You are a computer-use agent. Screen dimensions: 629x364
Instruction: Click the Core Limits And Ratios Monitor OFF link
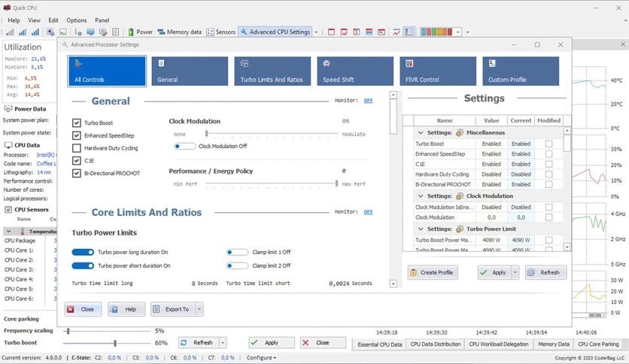[368, 211]
